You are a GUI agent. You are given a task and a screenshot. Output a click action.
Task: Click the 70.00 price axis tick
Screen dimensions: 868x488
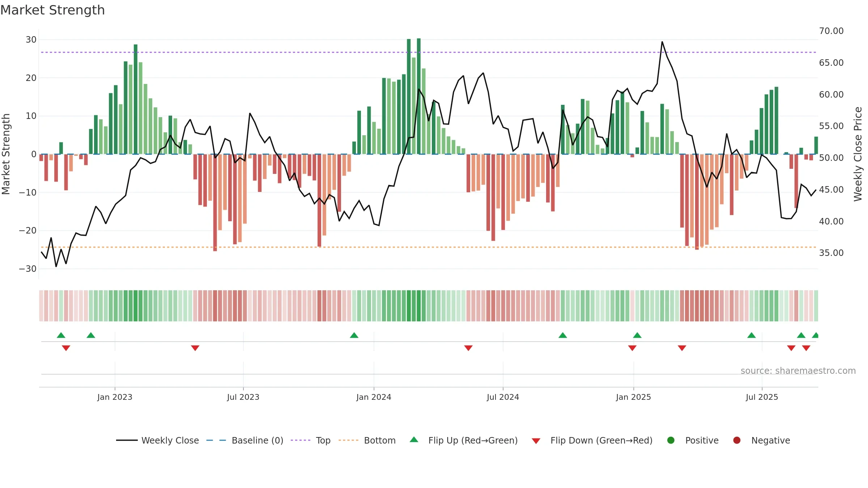[831, 31]
